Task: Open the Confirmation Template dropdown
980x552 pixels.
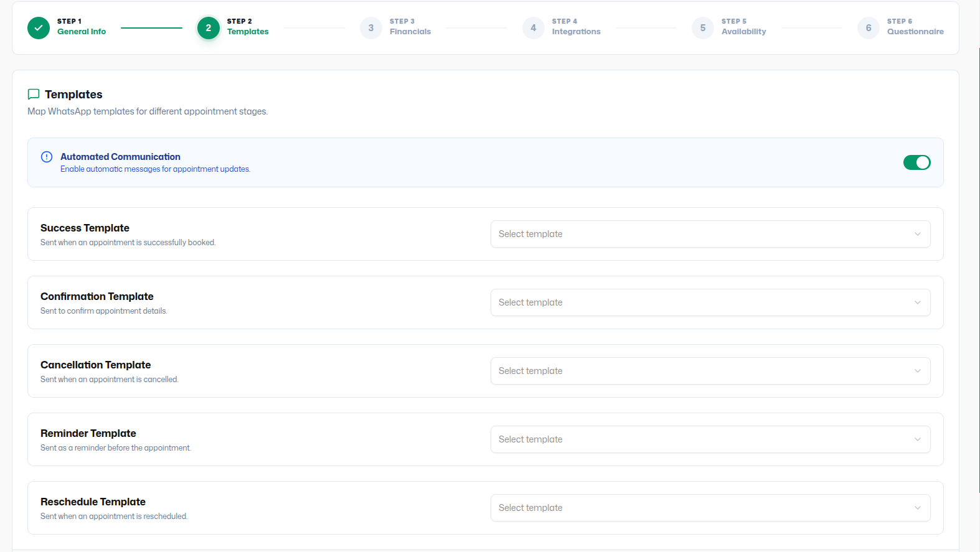Action: (x=710, y=302)
